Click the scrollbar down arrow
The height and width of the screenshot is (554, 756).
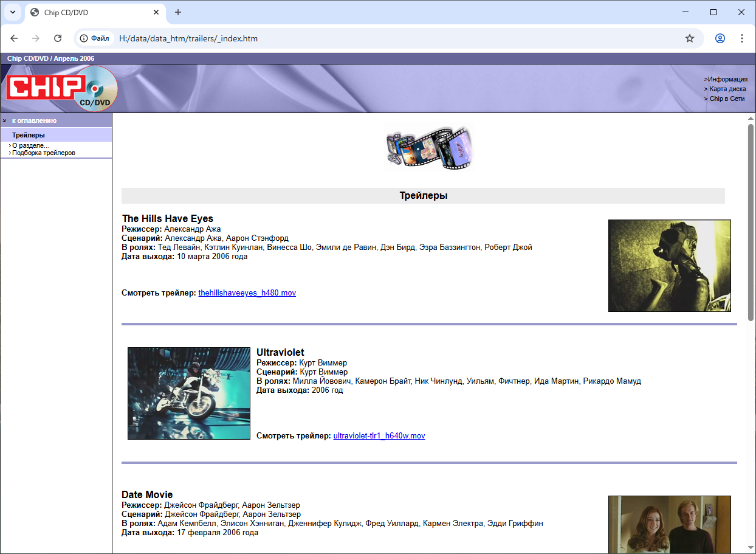tap(751, 549)
